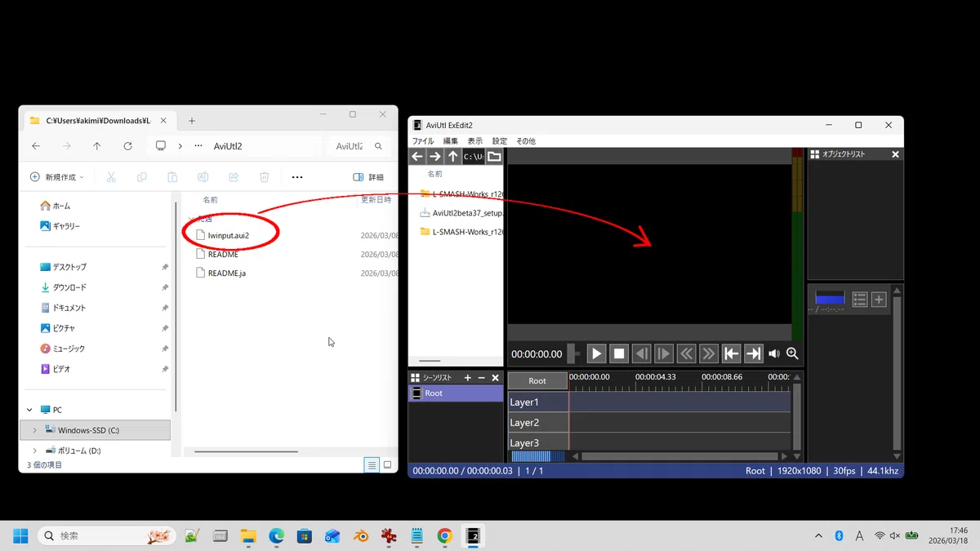
Task: Stop playback in AviUtl preview
Action: click(x=619, y=353)
